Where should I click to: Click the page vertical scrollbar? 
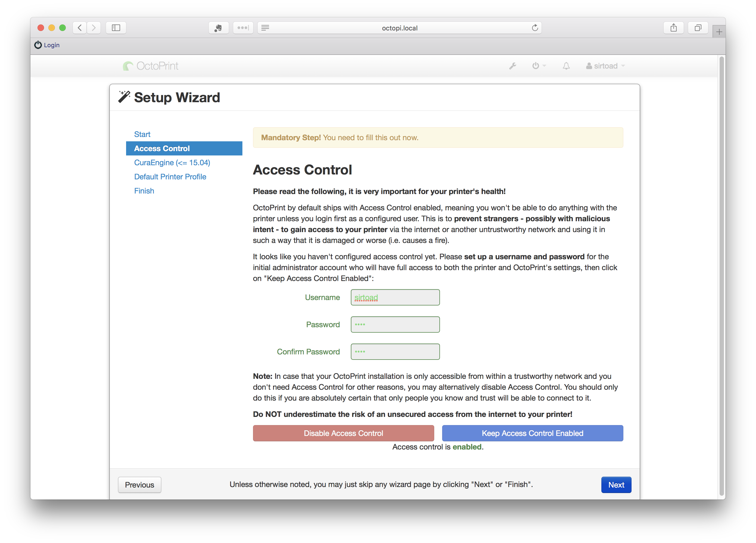pos(722,276)
